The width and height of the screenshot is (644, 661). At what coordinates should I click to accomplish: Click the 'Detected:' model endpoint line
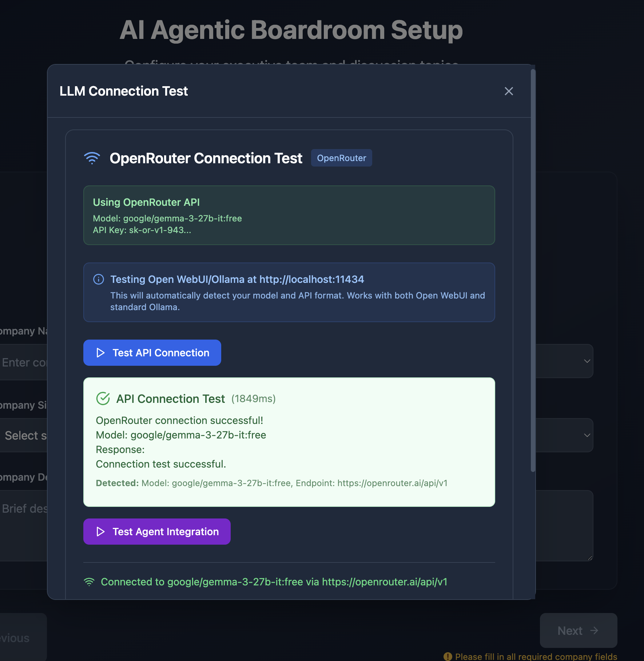click(272, 483)
